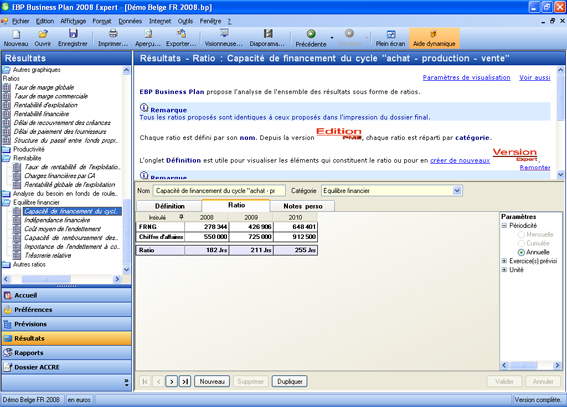Select the Mensuelle periodicity radio
The image size is (567, 407).
(521, 235)
